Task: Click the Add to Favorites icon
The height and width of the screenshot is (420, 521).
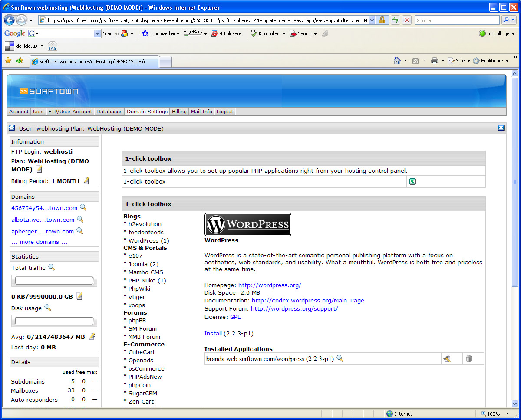Action: pos(20,61)
